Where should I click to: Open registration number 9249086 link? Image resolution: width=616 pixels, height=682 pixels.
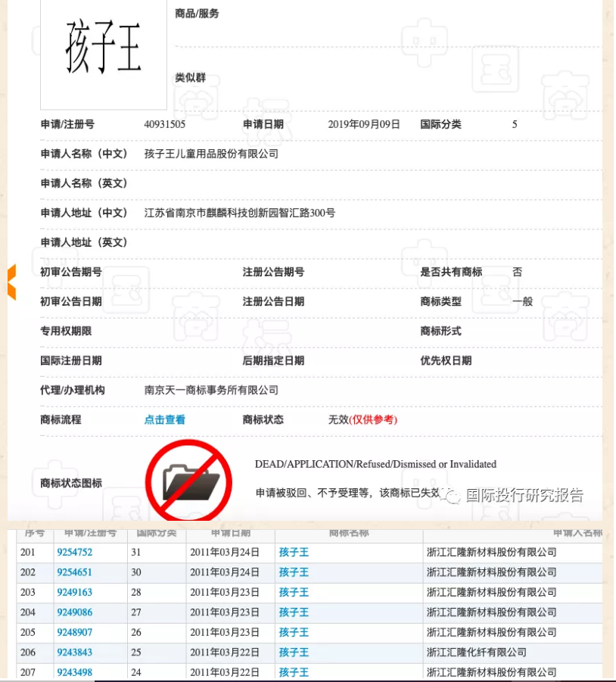click(75, 612)
